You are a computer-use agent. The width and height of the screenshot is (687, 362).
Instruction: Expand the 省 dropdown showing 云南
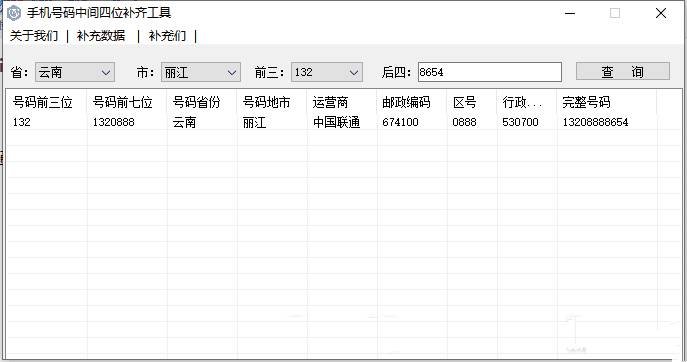click(x=75, y=72)
